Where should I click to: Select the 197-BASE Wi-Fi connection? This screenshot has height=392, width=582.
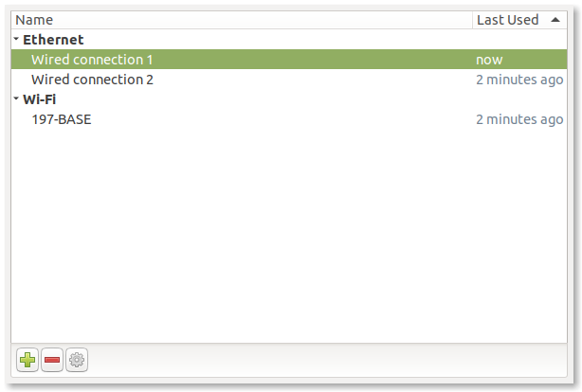tap(61, 119)
